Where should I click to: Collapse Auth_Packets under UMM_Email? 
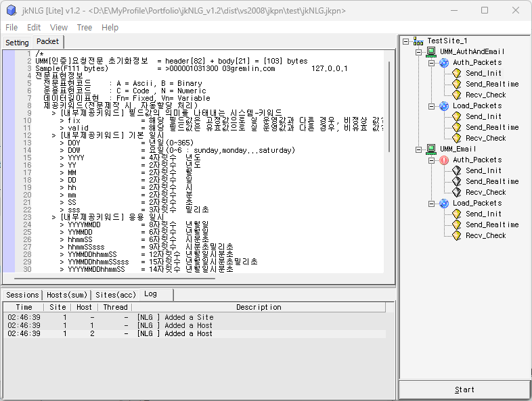tap(431, 160)
